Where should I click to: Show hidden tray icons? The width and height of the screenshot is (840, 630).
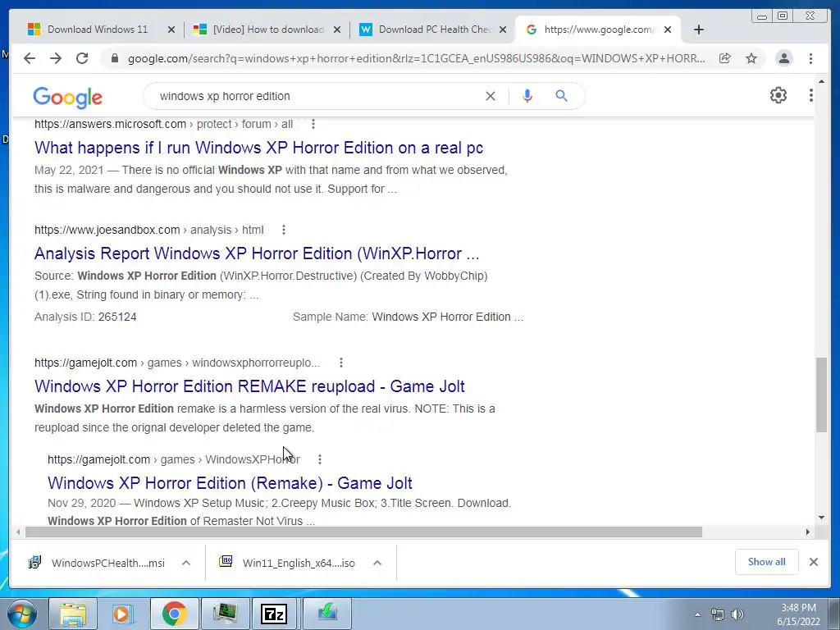697,614
